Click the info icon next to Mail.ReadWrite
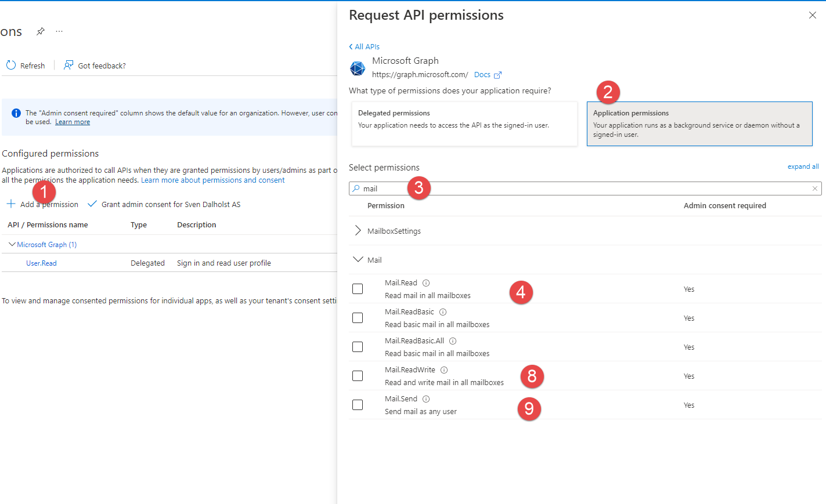This screenshot has height=504, width=826. coord(444,370)
